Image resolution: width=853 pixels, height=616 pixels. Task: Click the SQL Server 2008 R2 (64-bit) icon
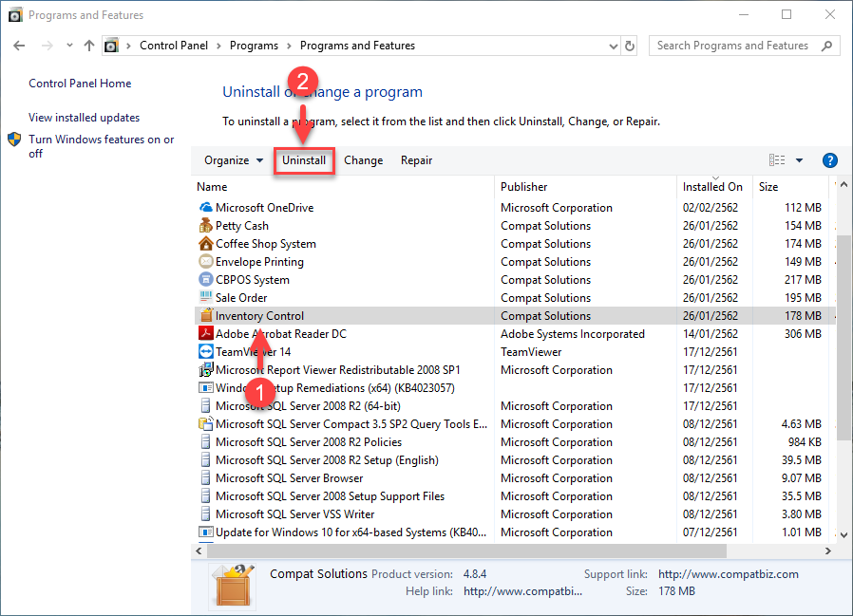pos(205,405)
